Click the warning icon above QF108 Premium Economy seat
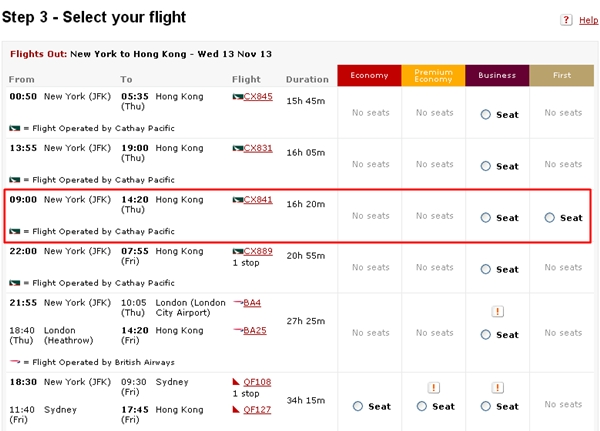Image resolution: width=600 pixels, height=431 pixels. coord(434,388)
